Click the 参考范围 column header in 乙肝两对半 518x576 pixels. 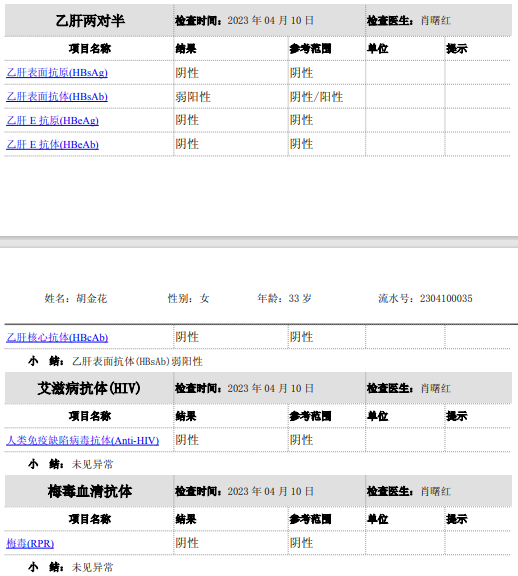310,48
